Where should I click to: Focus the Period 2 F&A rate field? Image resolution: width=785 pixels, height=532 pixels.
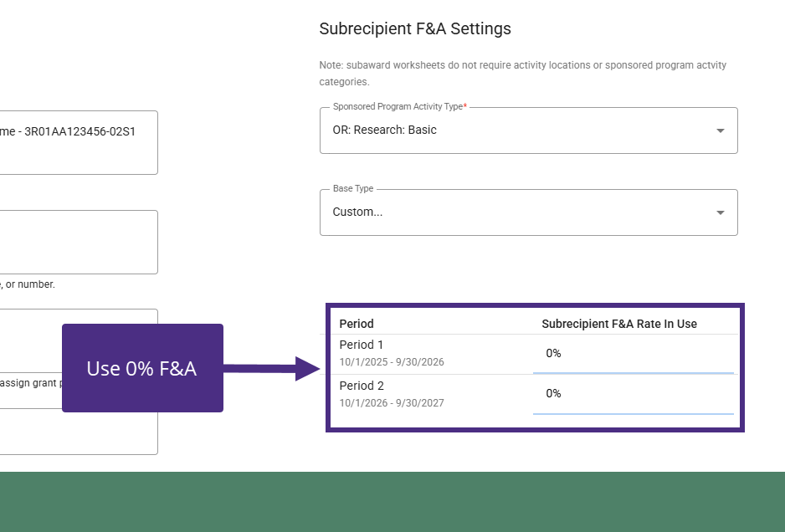[633, 394]
